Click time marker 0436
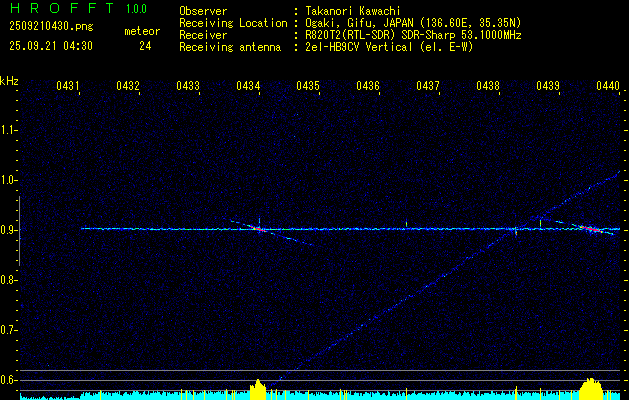 coord(368,85)
